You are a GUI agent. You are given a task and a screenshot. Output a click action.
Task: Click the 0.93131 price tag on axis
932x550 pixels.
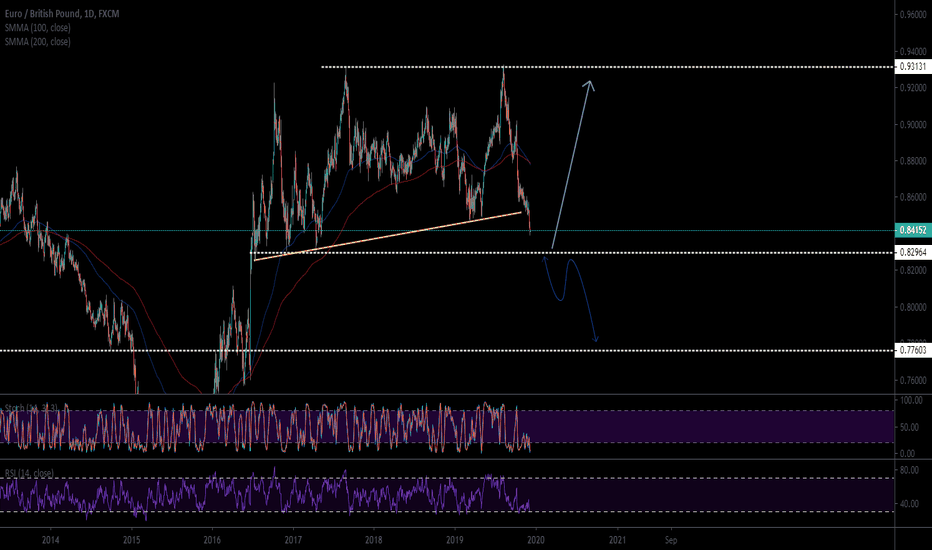coord(911,67)
